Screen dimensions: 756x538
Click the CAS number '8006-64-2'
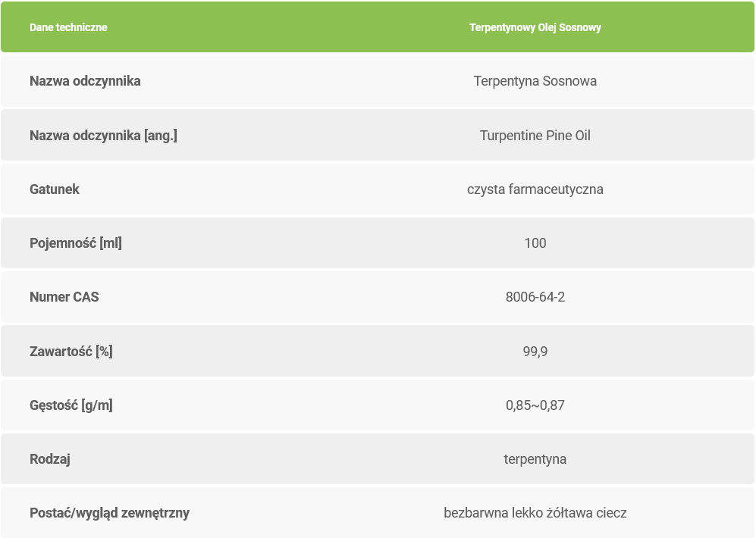[x=535, y=297]
